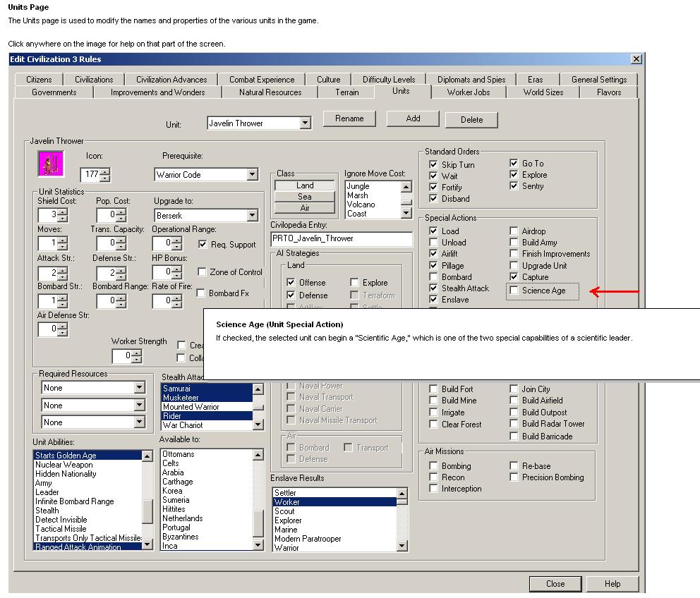Check the Science Age checkbox
700x598 pixels.
(514, 290)
